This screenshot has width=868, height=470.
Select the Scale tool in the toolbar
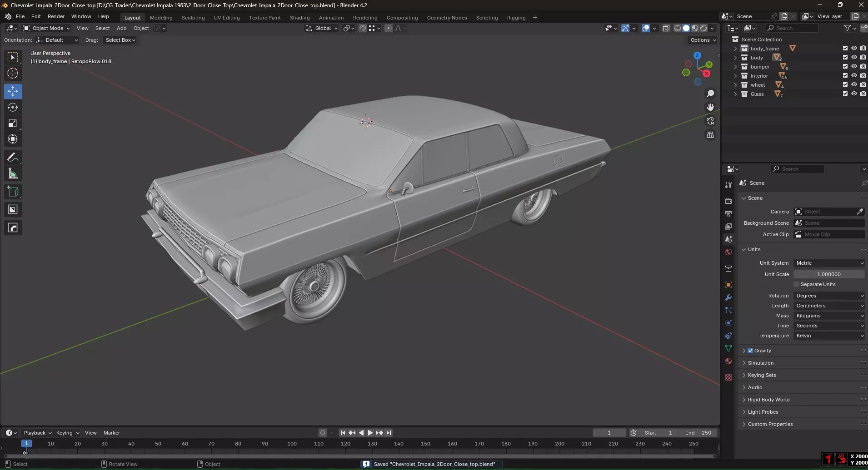[x=13, y=124]
